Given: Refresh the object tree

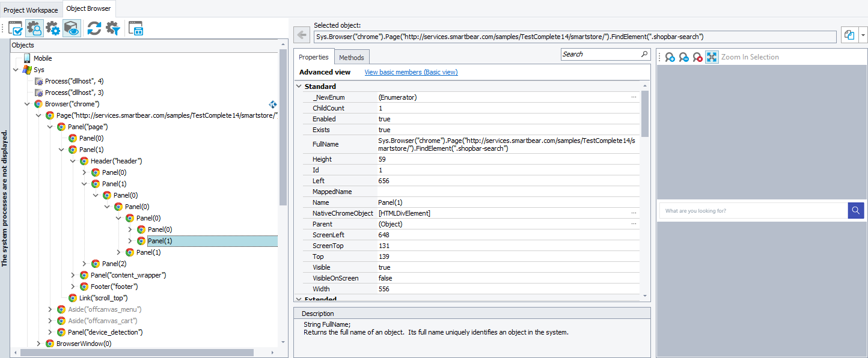Looking at the screenshot, I should pyautogui.click(x=93, y=28).
